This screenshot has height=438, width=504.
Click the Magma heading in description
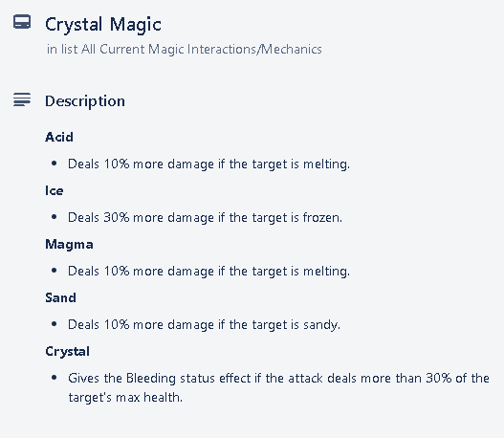pyautogui.click(x=69, y=245)
